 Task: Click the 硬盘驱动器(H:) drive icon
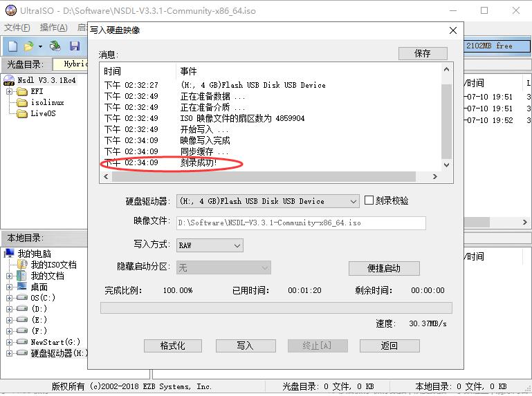point(22,352)
